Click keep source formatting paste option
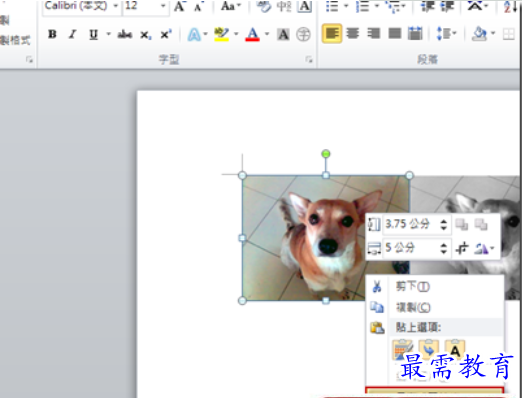Viewport: 522px width, 398px height. point(403,350)
